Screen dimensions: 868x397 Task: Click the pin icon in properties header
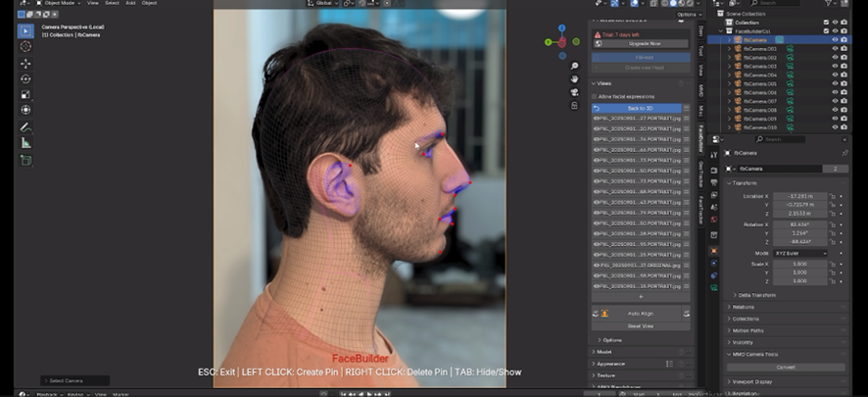[x=844, y=153]
